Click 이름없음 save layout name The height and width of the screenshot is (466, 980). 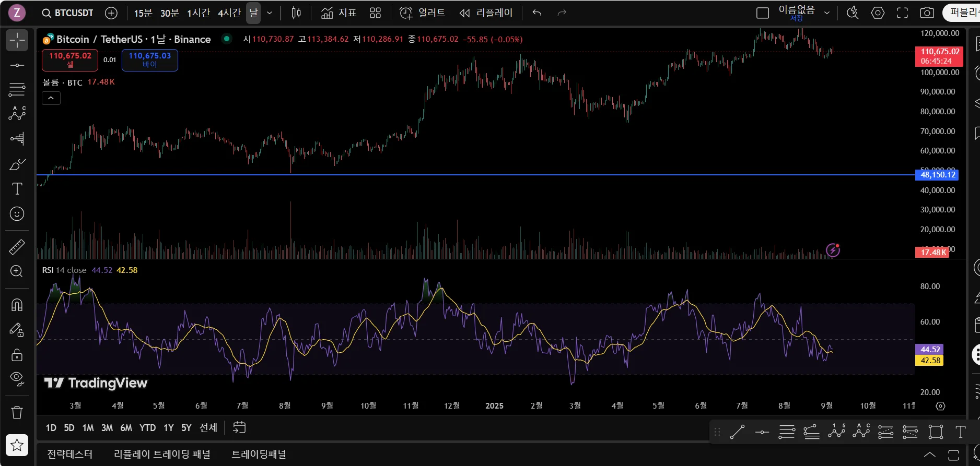pos(797,13)
